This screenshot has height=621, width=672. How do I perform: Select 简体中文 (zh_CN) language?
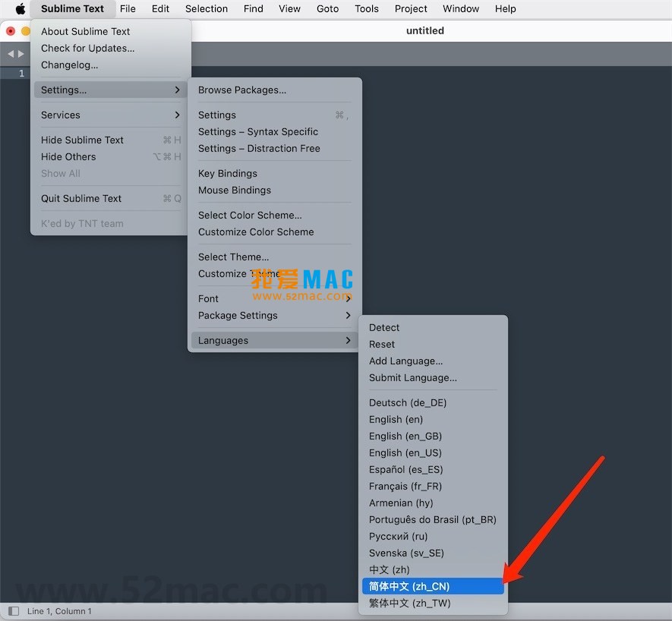coord(433,586)
